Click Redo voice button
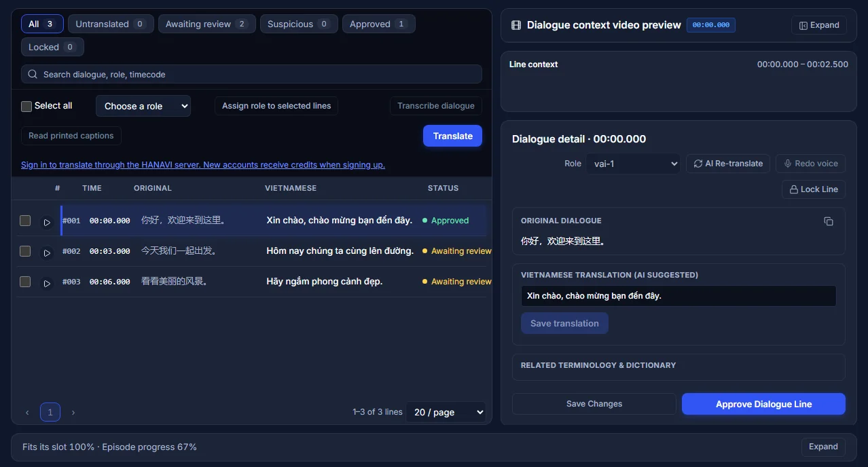This screenshot has height=467, width=868. coord(811,164)
